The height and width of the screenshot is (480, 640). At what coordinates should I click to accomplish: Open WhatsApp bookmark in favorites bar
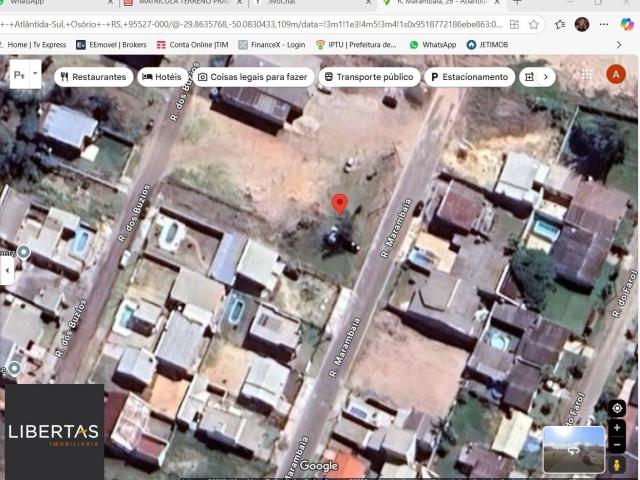click(x=433, y=45)
